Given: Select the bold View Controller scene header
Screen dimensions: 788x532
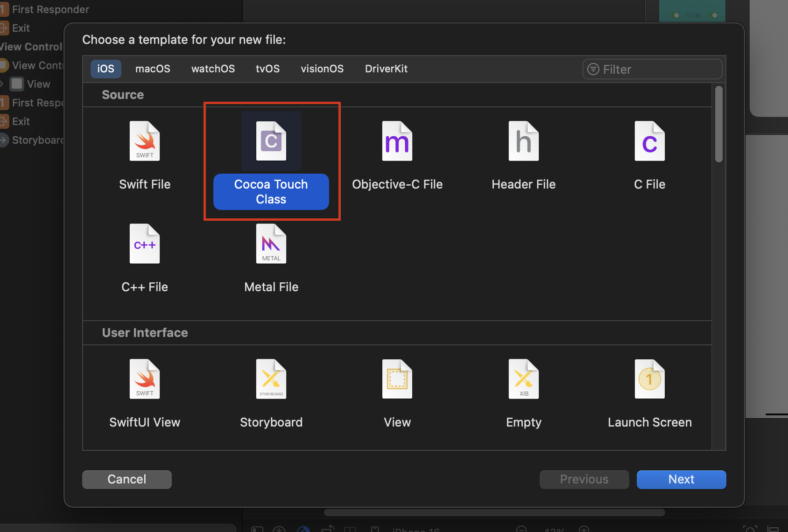Looking at the screenshot, I should point(32,47).
